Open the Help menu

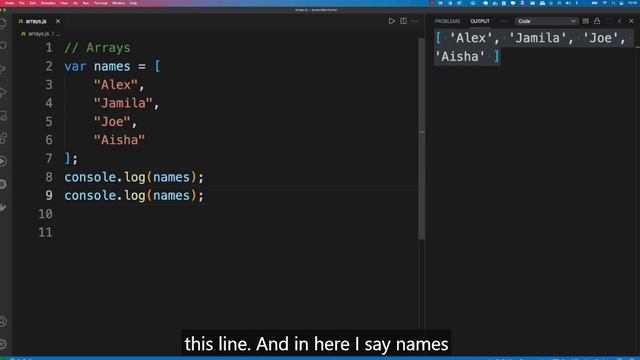133,3
